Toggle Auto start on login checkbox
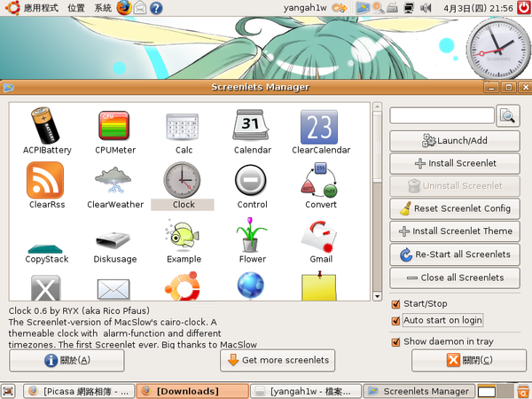Viewport: 532px width, 399px height. coord(395,321)
